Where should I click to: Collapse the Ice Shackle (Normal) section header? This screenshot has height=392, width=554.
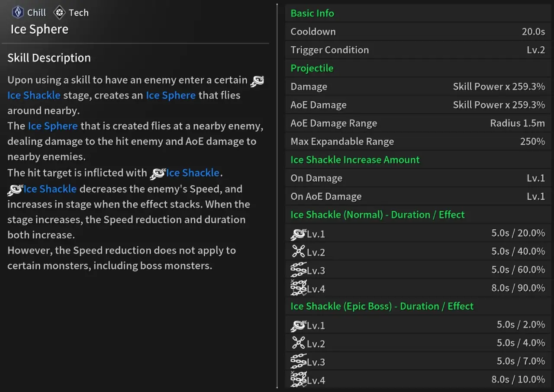tap(377, 215)
